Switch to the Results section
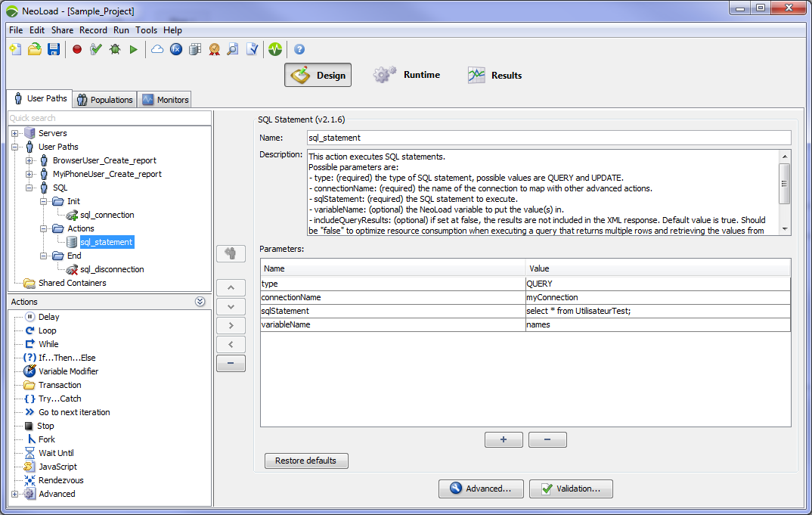The width and height of the screenshot is (812, 515). tap(494, 75)
